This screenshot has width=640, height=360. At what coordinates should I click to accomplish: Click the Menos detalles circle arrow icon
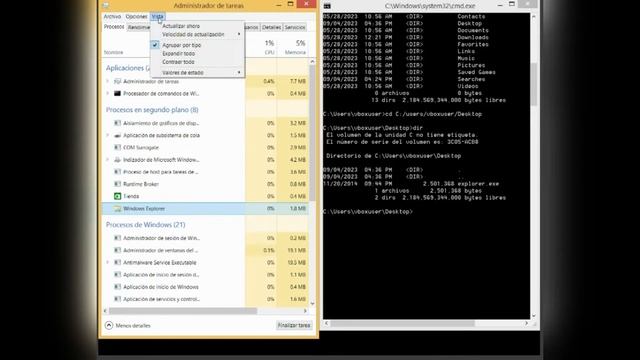(109, 325)
